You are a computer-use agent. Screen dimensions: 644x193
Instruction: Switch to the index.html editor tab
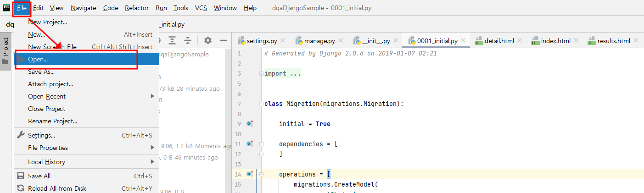[555, 41]
